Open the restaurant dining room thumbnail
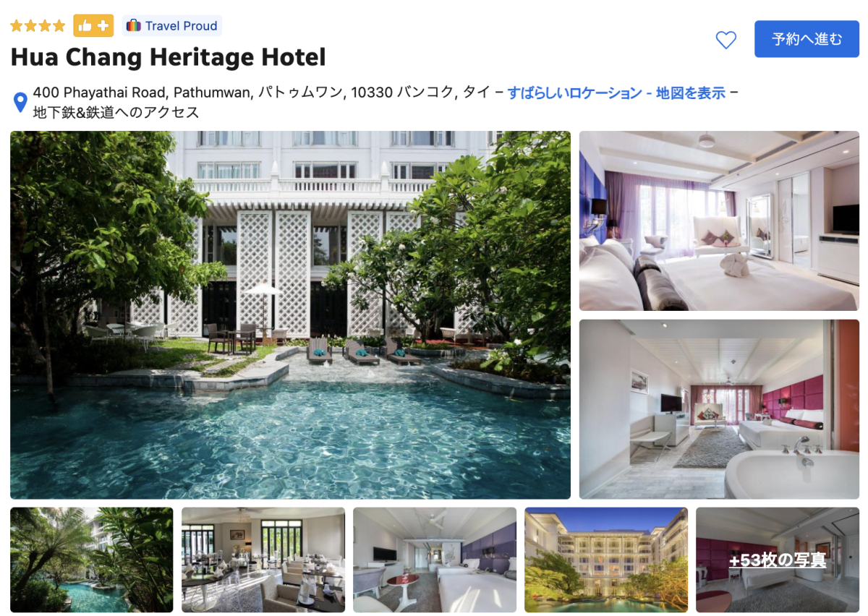The image size is (868, 616). [263, 560]
